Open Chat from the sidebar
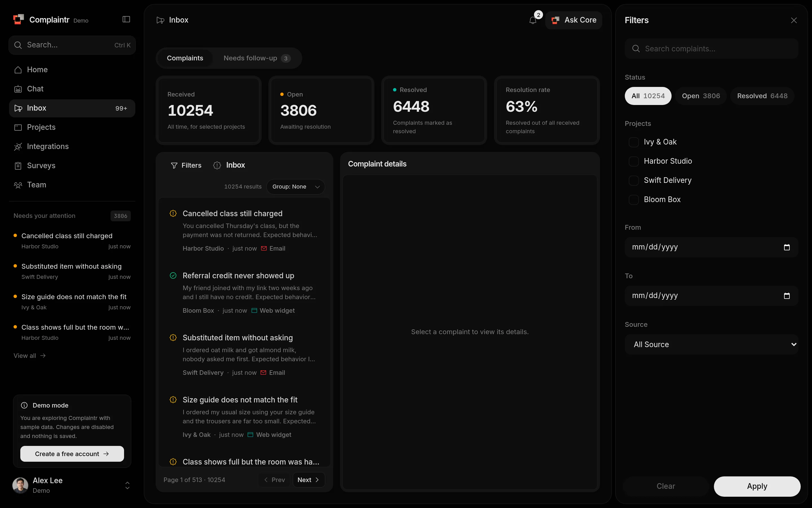The width and height of the screenshot is (812, 508). click(x=72, y=89)
